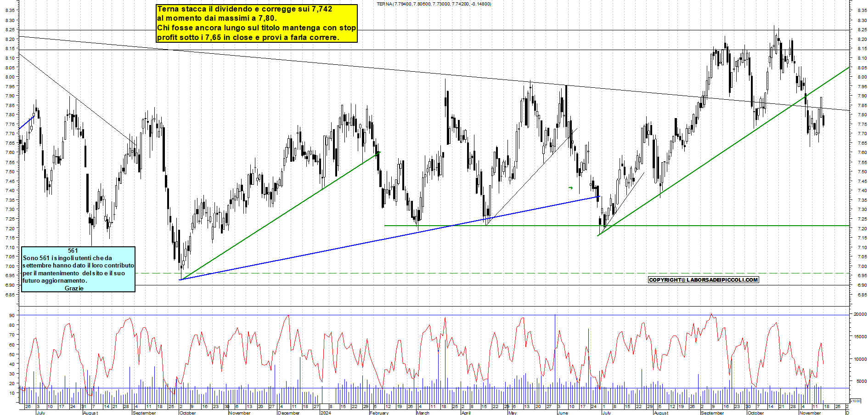Click the 6.85 label on the right price axis
This screenshot has width=868, height=415.
(x=862, y=295)
